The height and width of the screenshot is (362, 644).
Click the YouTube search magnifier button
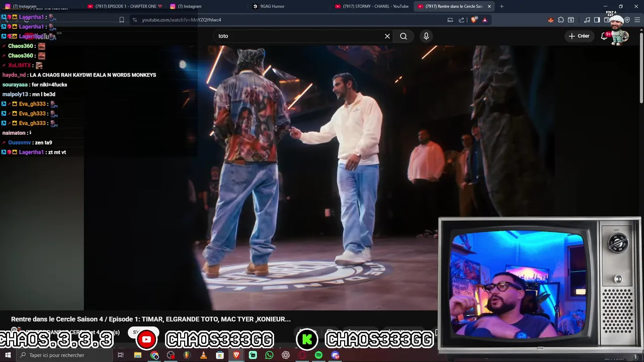pyautogui.click(x=404, y=36)
